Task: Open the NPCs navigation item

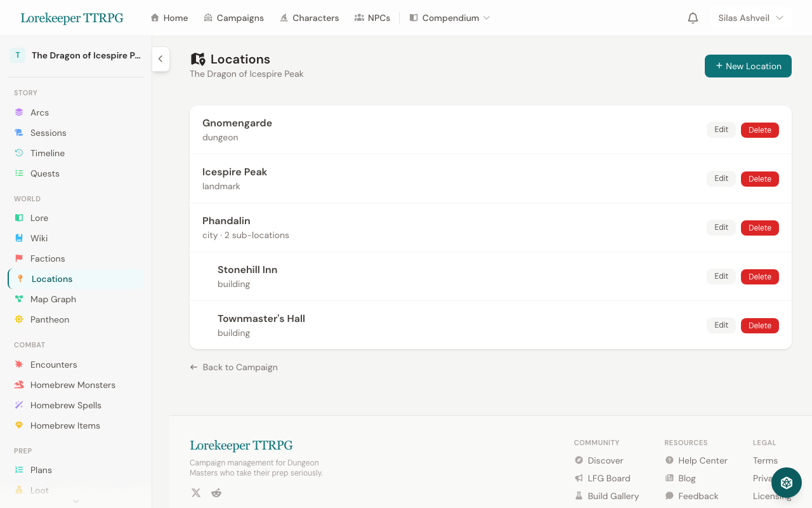Action: (372, 18)
